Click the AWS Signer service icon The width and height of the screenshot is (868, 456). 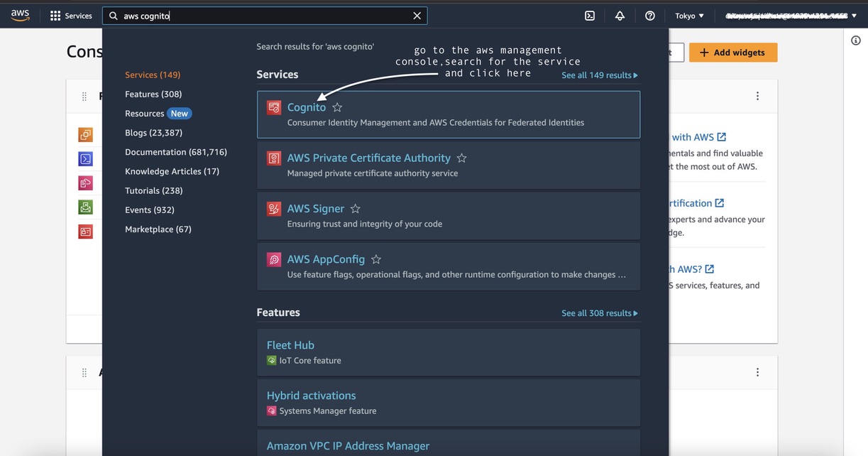(273, 209)
